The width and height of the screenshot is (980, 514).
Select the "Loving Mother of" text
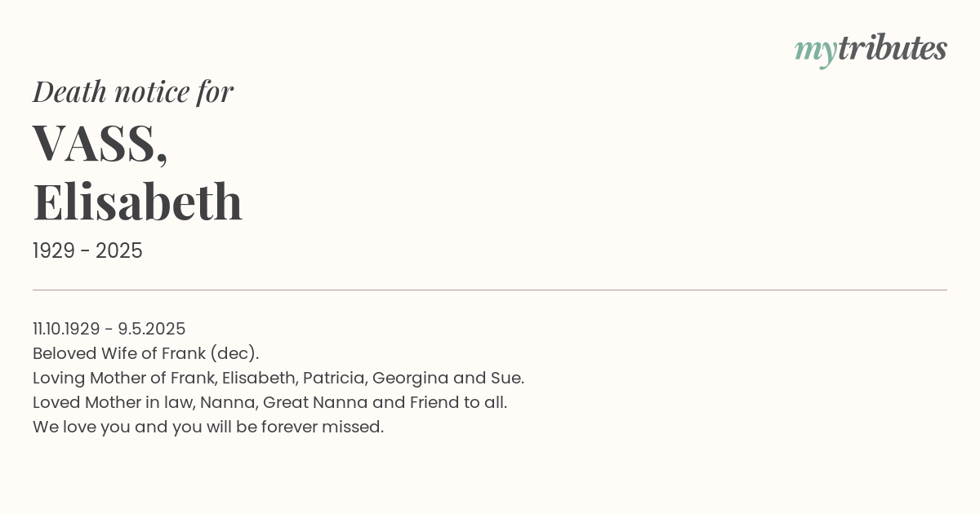point(99,378)
